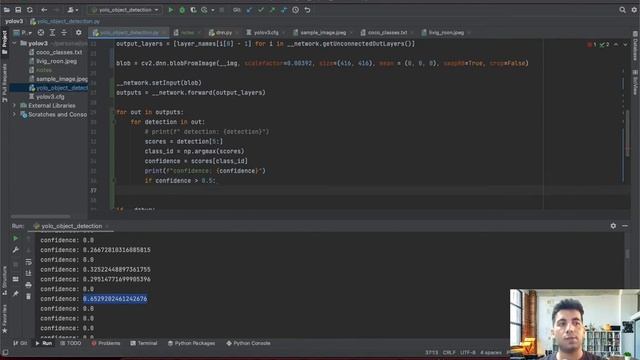Open TODO tool window
Image resolution: width=640 pixels, height=360 pixels.
71,343
